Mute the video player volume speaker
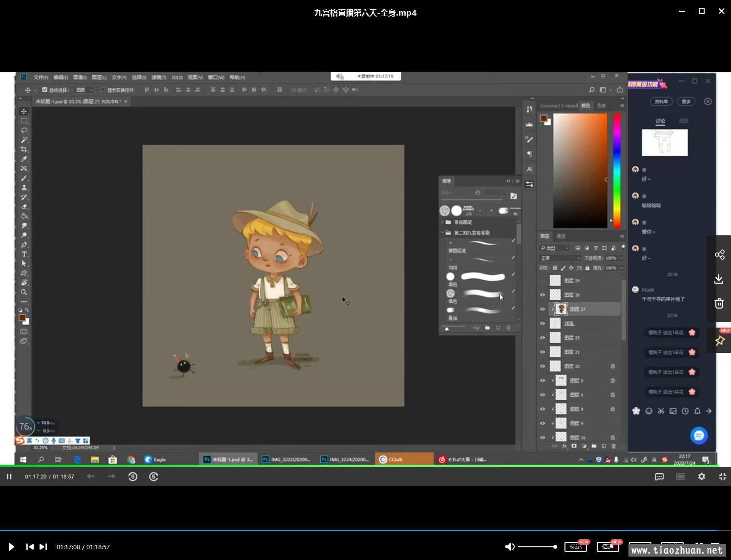The image size is (731, 560). pyautogui.click(x=509, y=547)
